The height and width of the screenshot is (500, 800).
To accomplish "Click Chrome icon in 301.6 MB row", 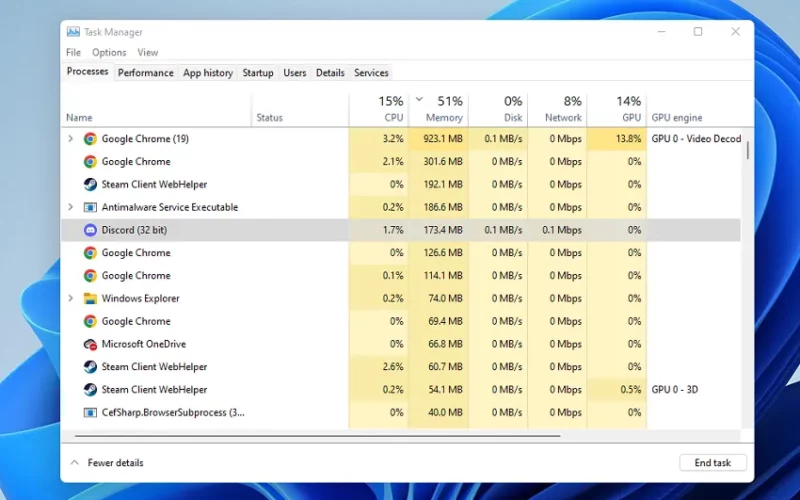I will pyautogui.click(x=90, y=162).
